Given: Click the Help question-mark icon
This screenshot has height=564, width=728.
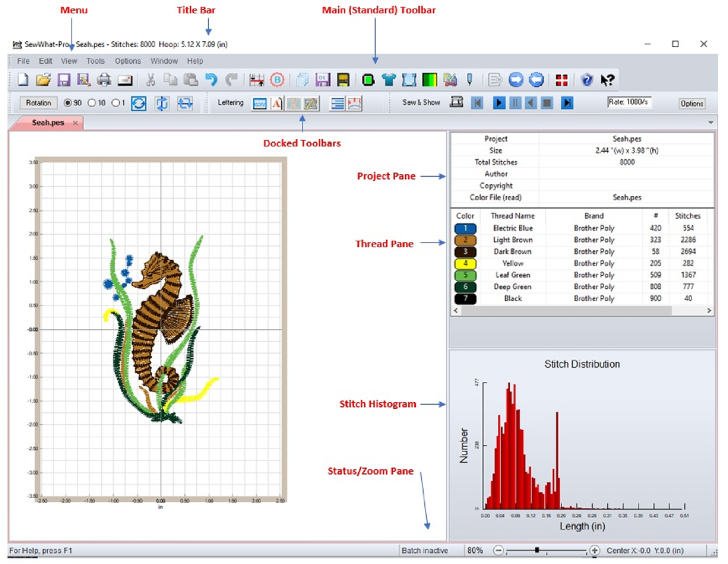Looking at the screenshot, I should tap(587, 79).
